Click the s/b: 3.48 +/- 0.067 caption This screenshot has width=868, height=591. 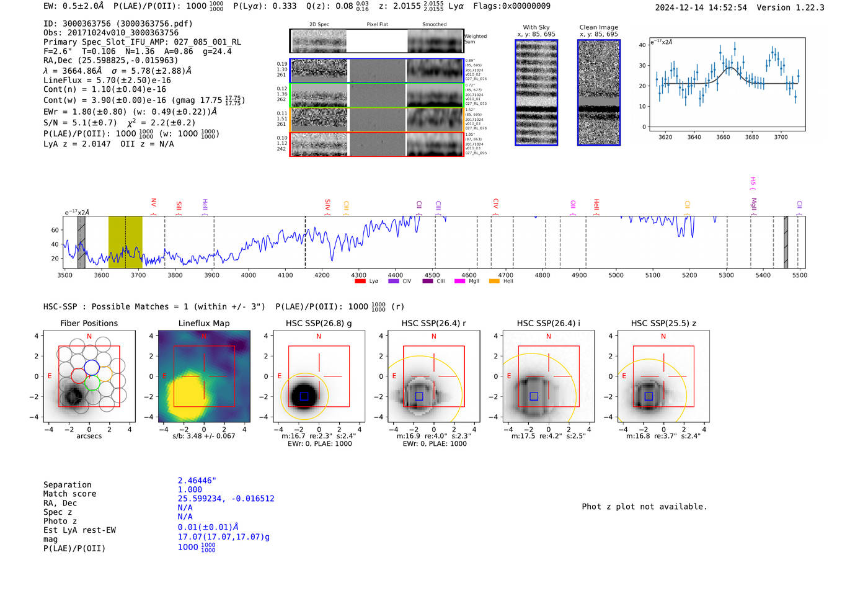pos(204,436)
